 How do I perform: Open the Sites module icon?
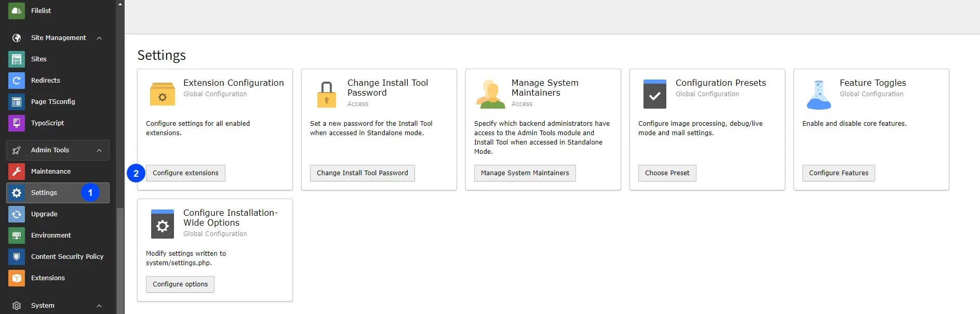pyautogui.click(x=17, y=59)
